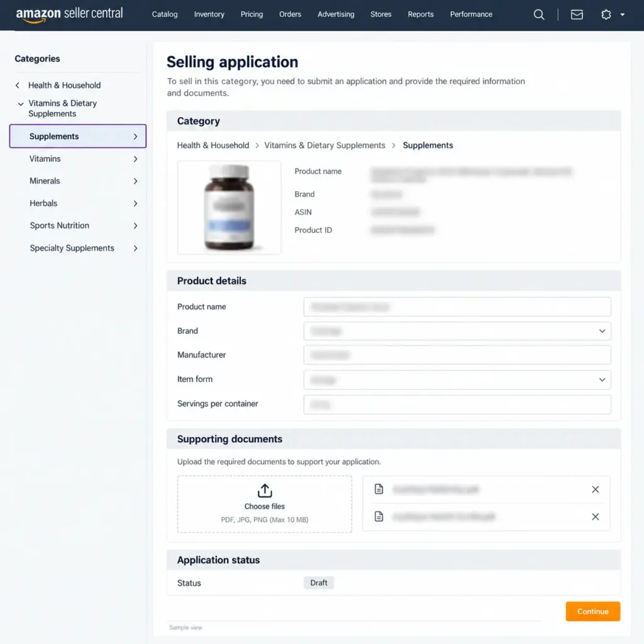Open the messages envelope icon
This screenshot has width=644, height=644.
(577, 15)
